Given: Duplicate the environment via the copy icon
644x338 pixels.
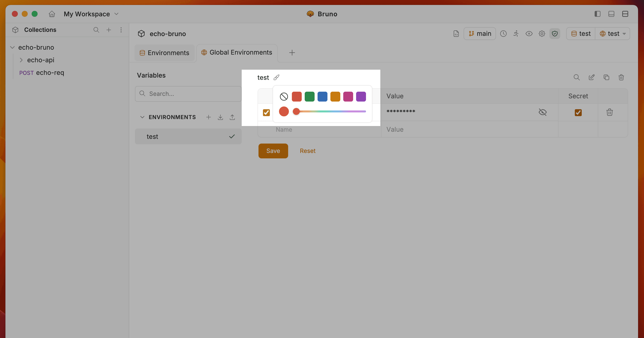Looking at the screenshot, I should [606, 77].
